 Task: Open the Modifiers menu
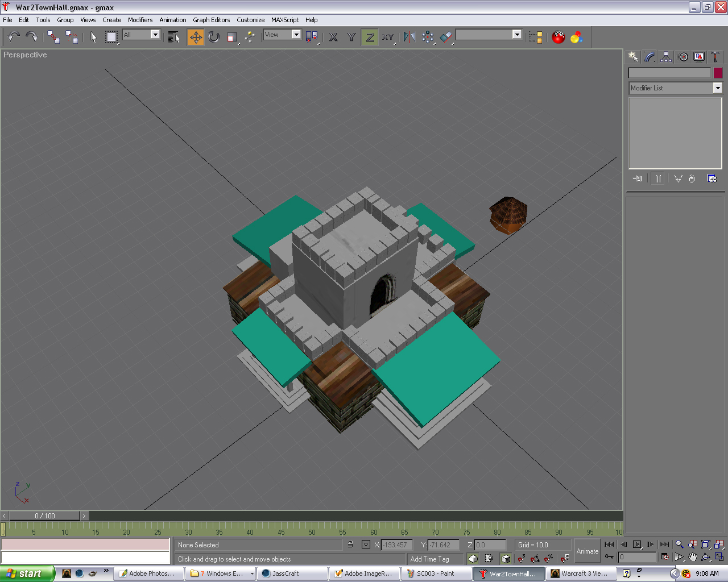140,20
